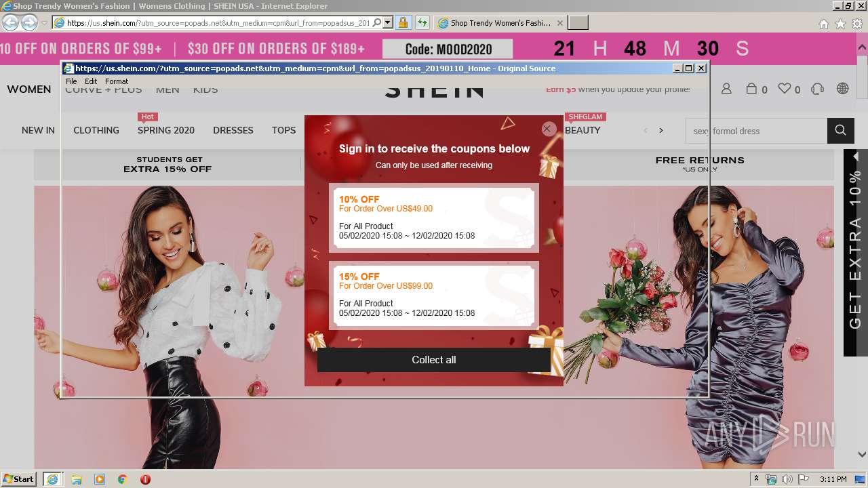Expand the GET EXTRA 10% side tab
This screenshot has height=488, width=868.
coord(855,252)
